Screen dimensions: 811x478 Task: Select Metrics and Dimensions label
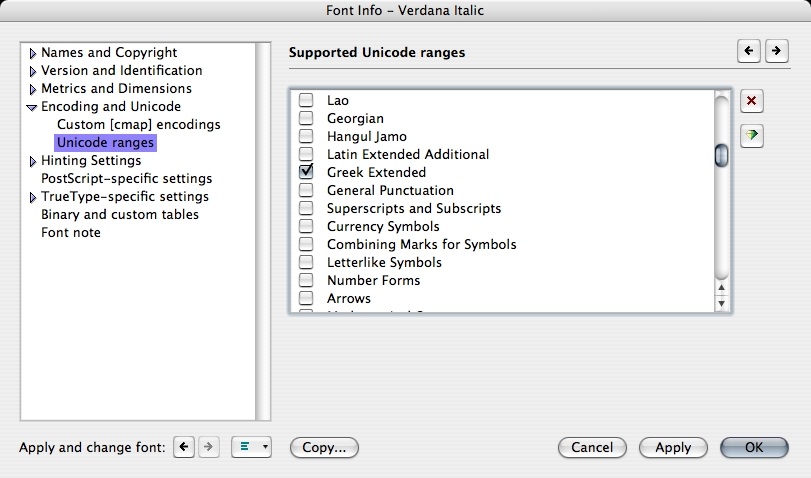[116, 88]
